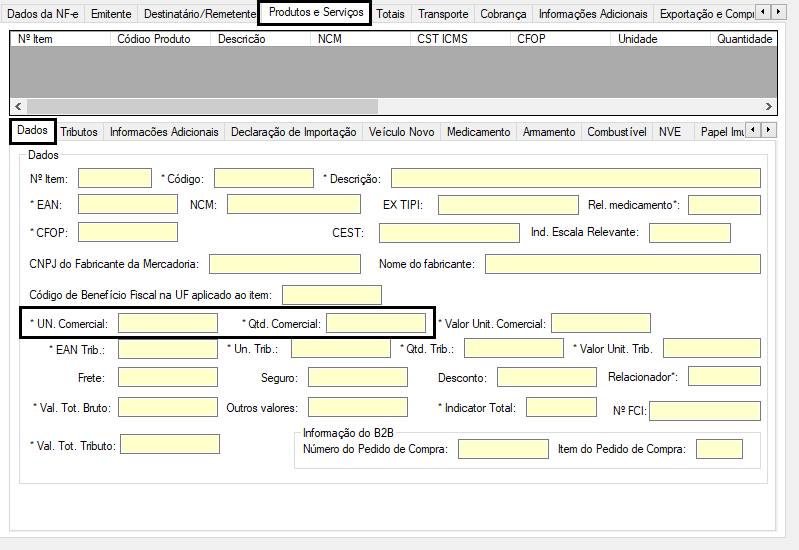
Task: Open the NVE sub-tab
Action: coord(670,132)
